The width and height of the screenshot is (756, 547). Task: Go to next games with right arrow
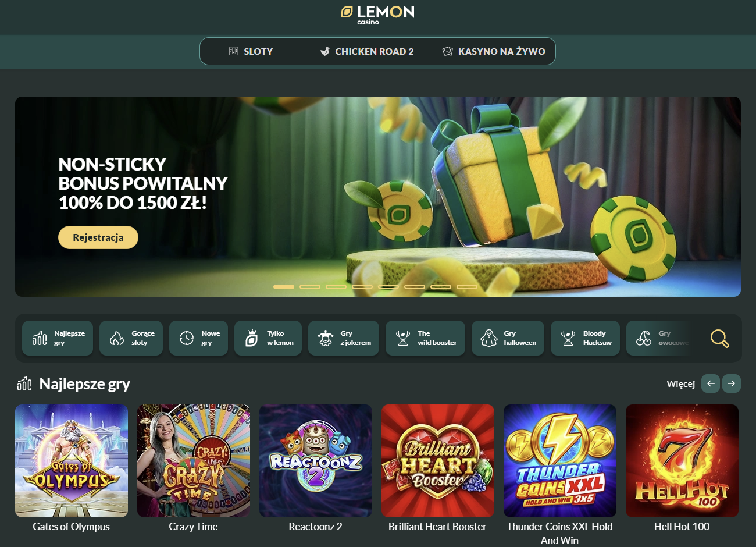tap(731, 383)
